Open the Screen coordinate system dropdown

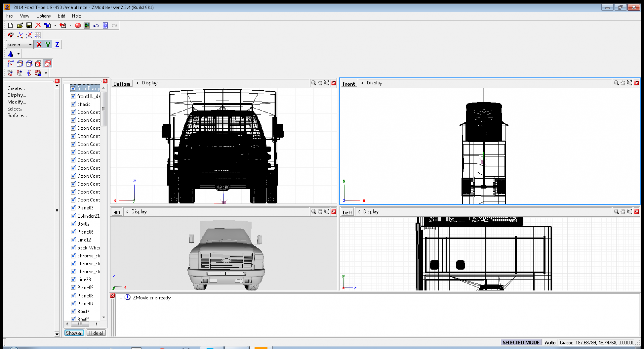coord(20,44)
